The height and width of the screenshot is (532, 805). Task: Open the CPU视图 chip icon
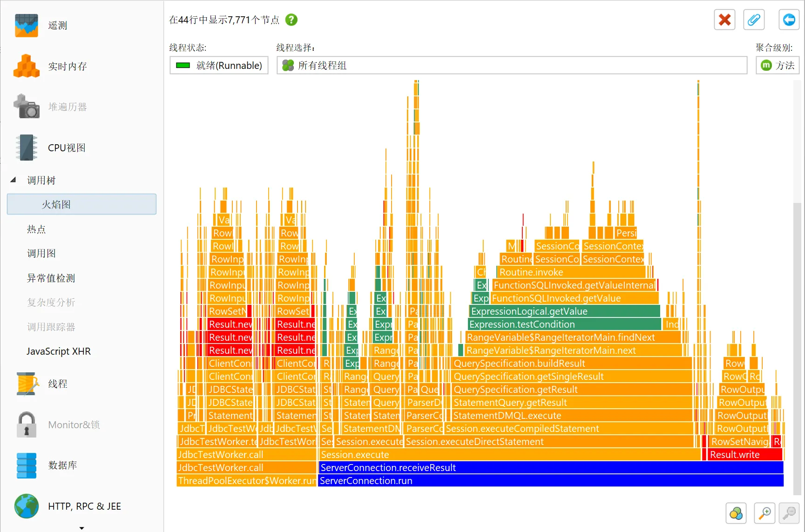[27, 148]
